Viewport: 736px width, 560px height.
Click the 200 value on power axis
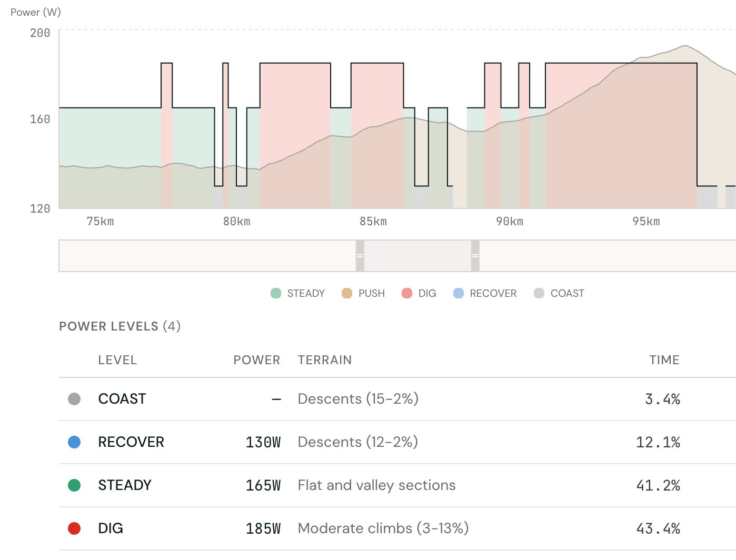click(40, 33)
